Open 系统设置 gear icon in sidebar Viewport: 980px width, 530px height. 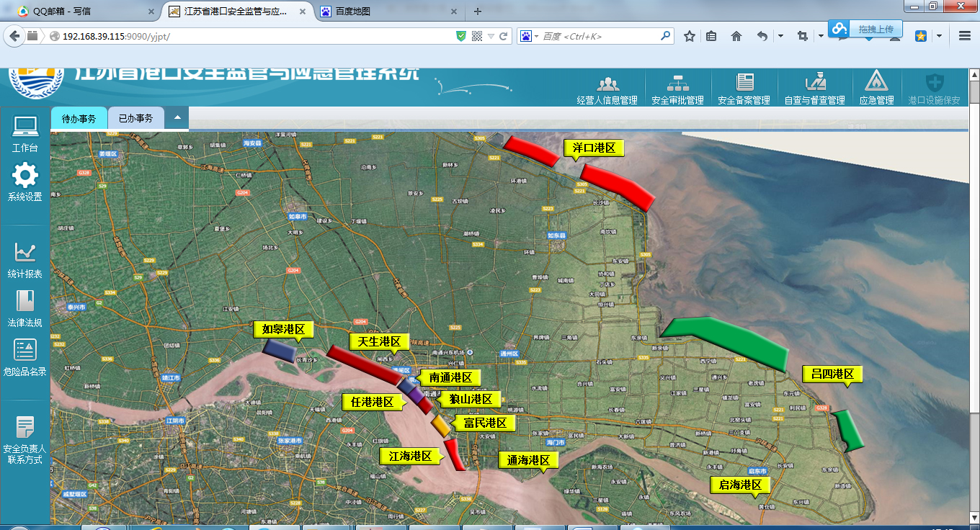click(x=25, y=181)
